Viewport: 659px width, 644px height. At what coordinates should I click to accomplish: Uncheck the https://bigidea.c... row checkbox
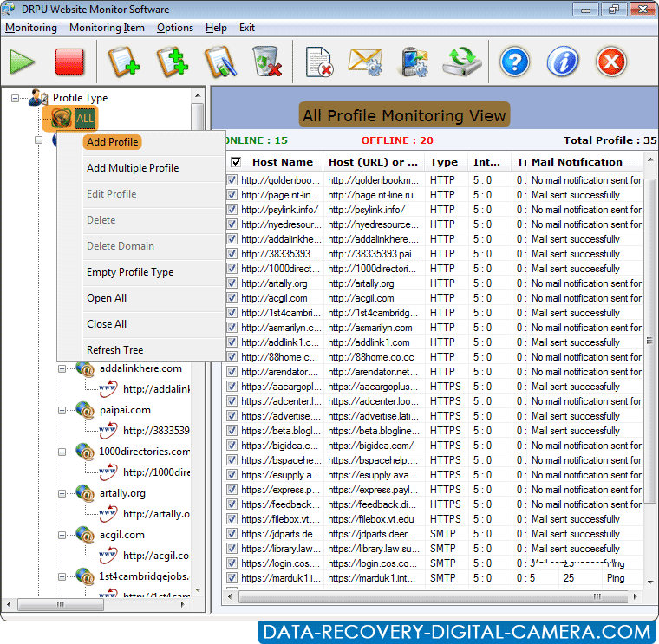[x=232, y=446]
